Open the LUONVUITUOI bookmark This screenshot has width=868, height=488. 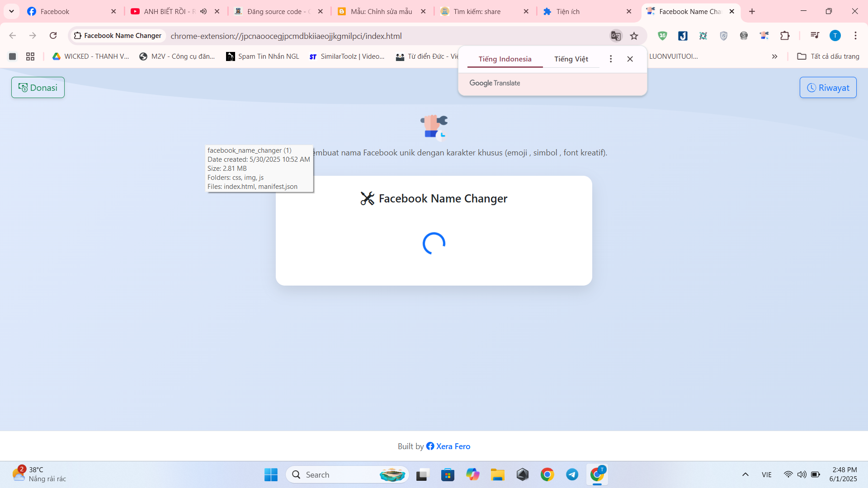click(673, 56)
